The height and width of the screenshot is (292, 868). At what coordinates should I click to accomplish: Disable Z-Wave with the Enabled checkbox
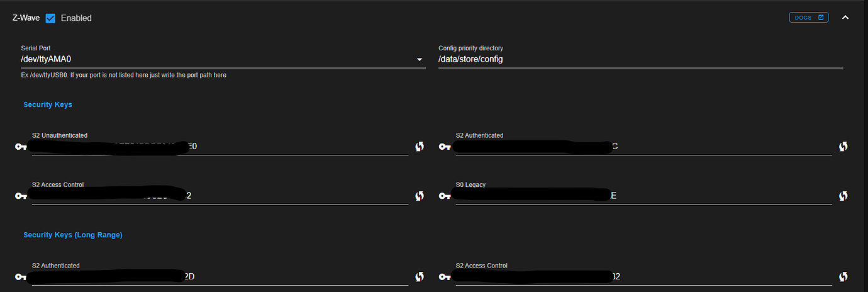click(x=51, y=18)
